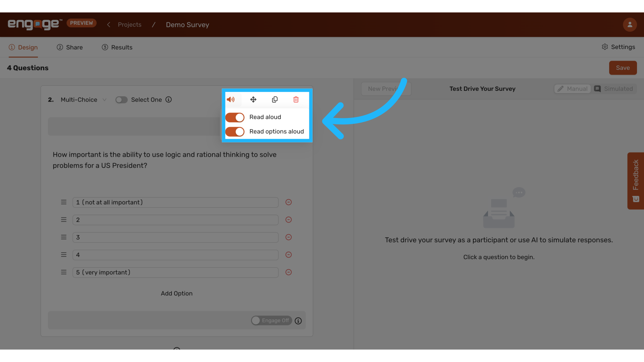644x362 pixels.
Task: Delete question using red trash icon
Action: (296, 100)
